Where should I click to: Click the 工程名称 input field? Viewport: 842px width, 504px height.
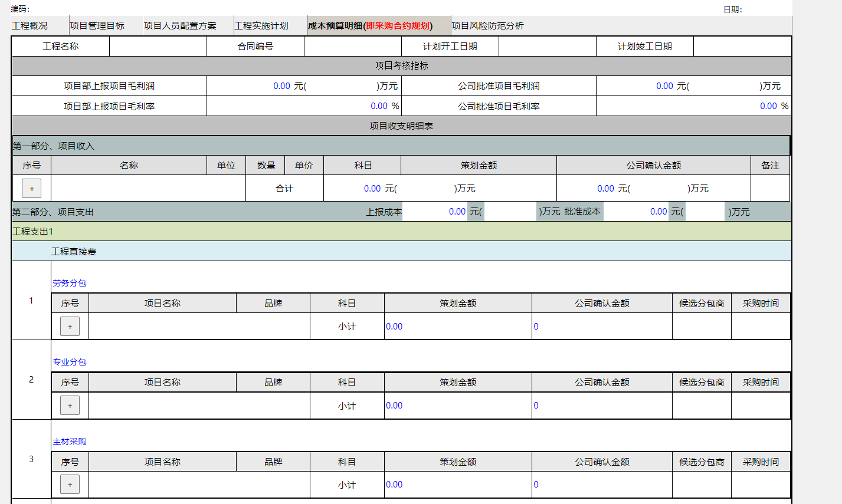(x=158, y=47)
